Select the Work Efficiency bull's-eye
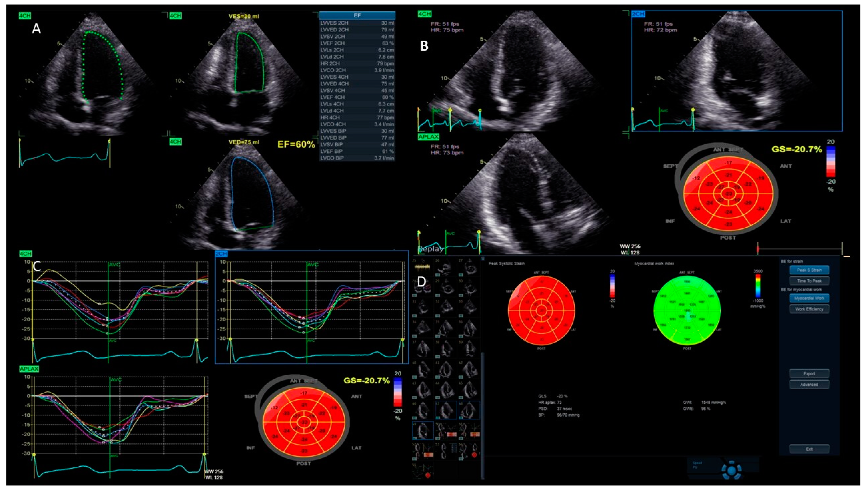 tap(809, 309)
